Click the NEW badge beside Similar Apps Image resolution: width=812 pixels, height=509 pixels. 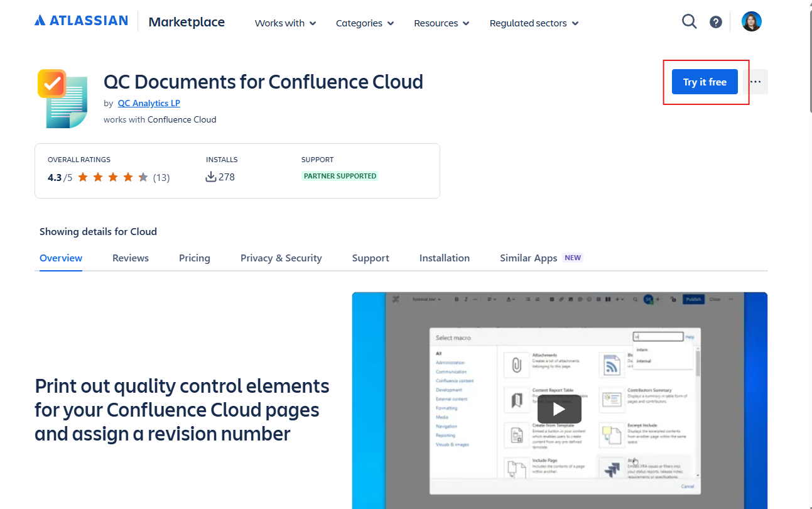(573, 258)
